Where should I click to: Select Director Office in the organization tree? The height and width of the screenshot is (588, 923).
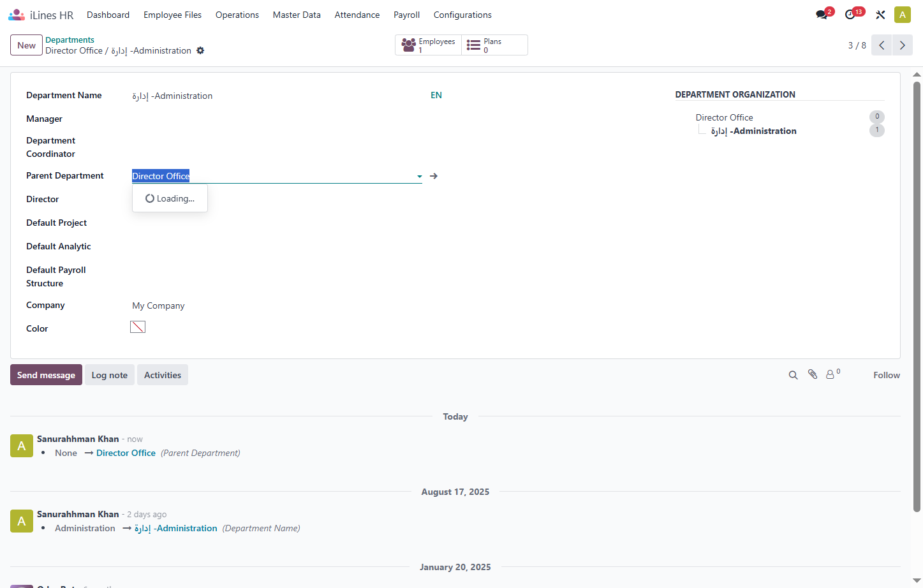724,117
